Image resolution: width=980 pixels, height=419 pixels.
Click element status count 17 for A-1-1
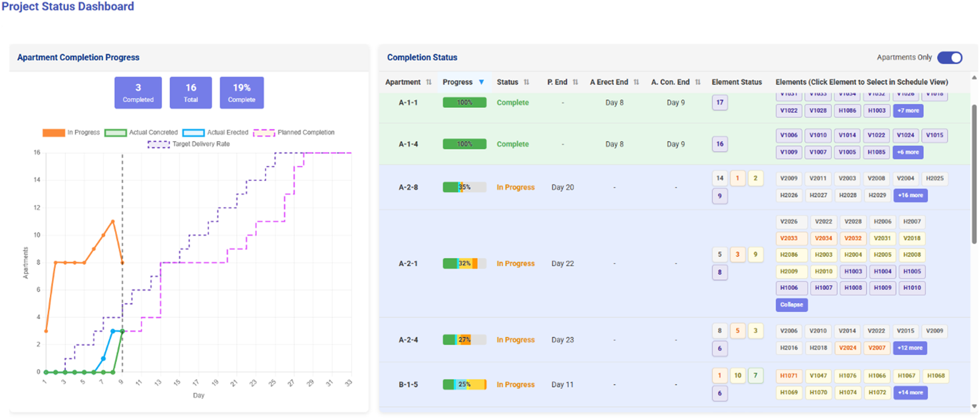(x=720, y=102)
